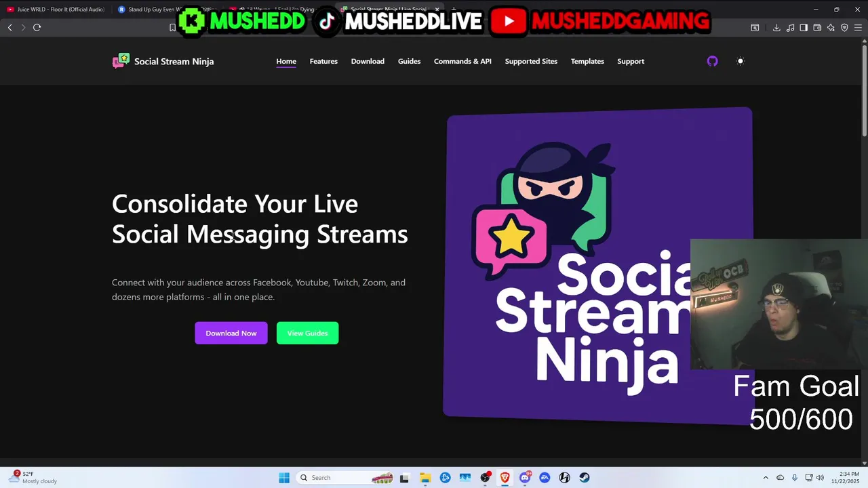Open the GitHub icon link in the header
Image resolution: width=868 pixels, height=488 pixels.
click(712, 61)
